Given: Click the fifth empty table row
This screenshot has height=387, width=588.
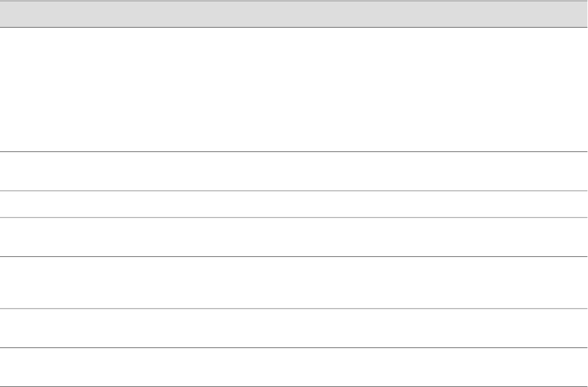Looking at the screenshot, I should (x=294, y=282).
